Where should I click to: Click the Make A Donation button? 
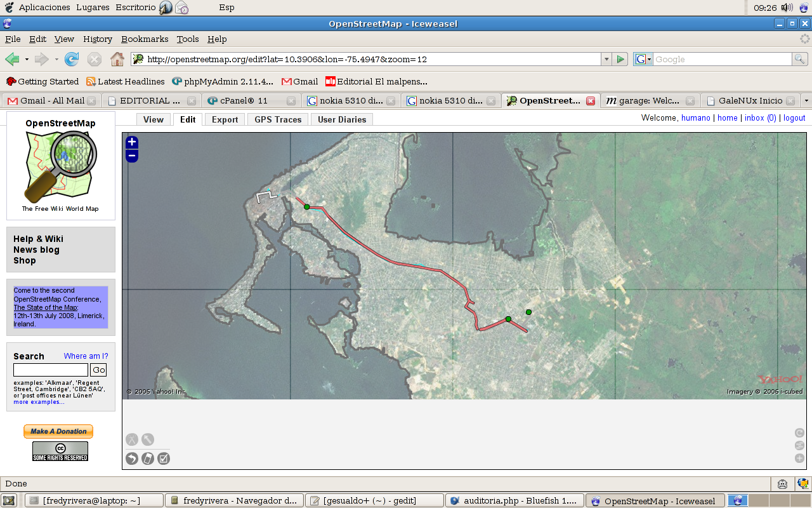(x=58, y=431)
